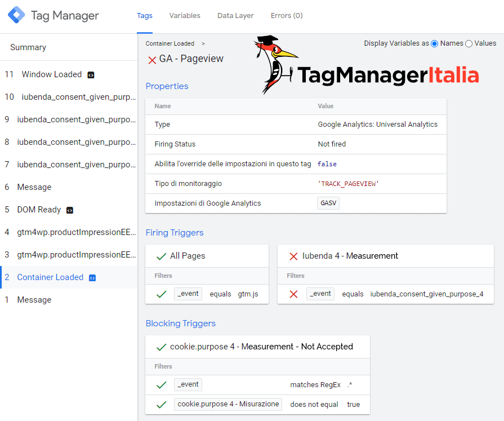Click the code icon beside DOM Ready
The height and width of the screenshot is (421, 504).
click(x=70, y=210)
